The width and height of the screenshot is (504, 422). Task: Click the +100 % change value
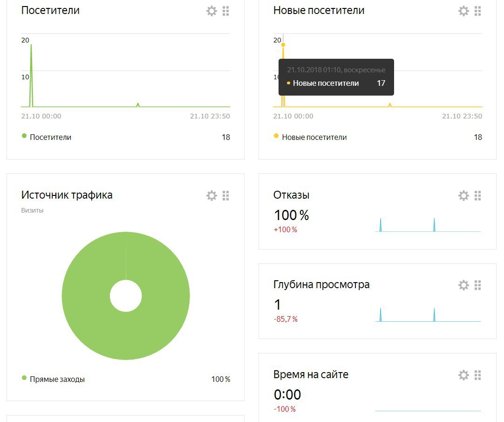pos(285,229)
